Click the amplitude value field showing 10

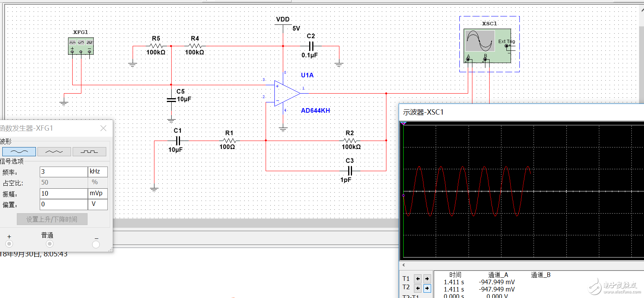(64, 194)
